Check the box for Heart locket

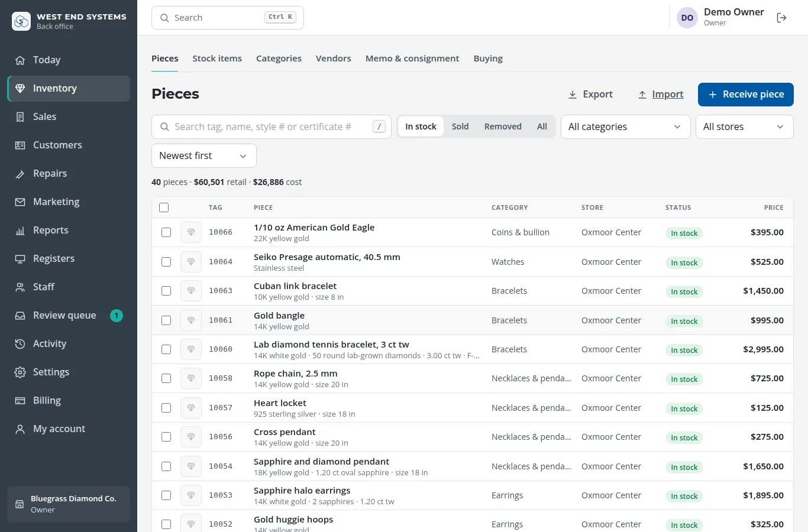click(166, 408)
